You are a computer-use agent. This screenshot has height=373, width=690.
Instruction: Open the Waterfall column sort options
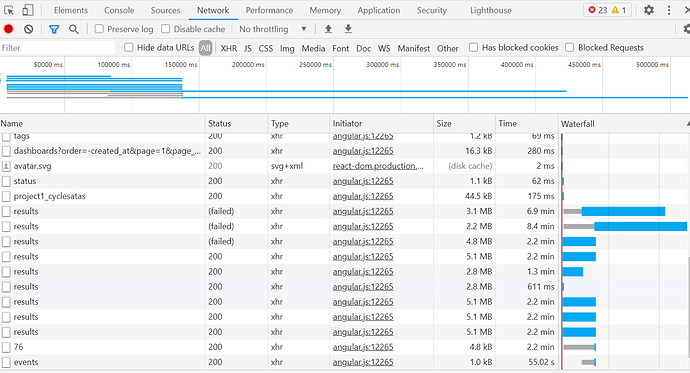tap(624, 124)
